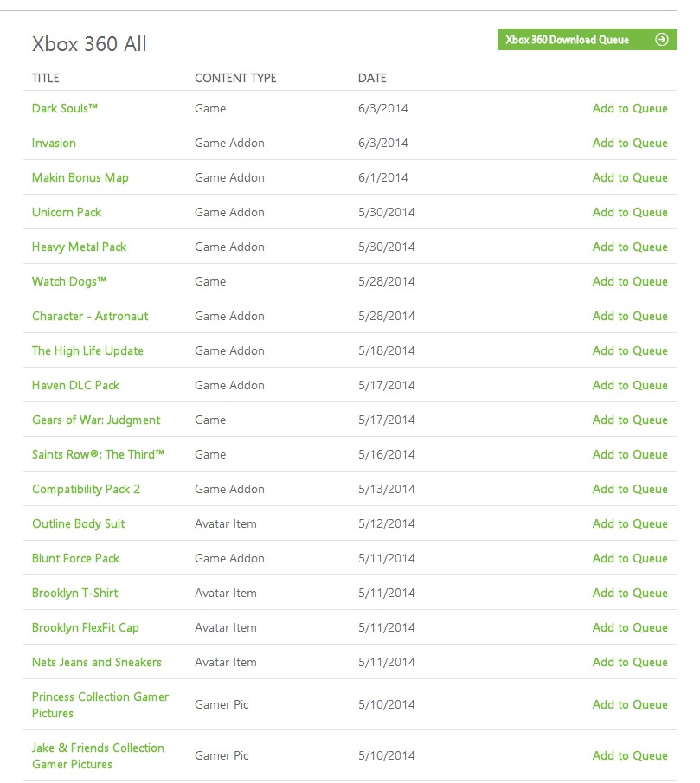The width and height of the screenshot is (700, 783).
Task: Add The High Life Update to queue
Action: tap(630, 351)
